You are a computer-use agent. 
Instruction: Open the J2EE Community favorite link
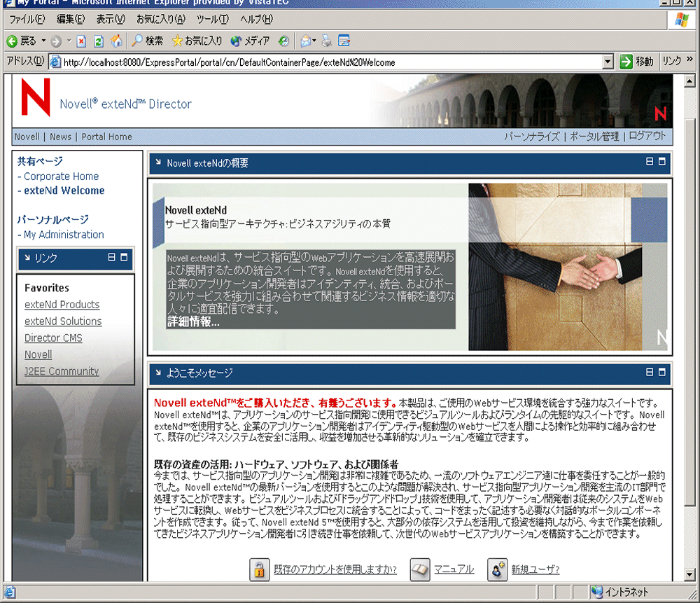click(x=62, y=371)
